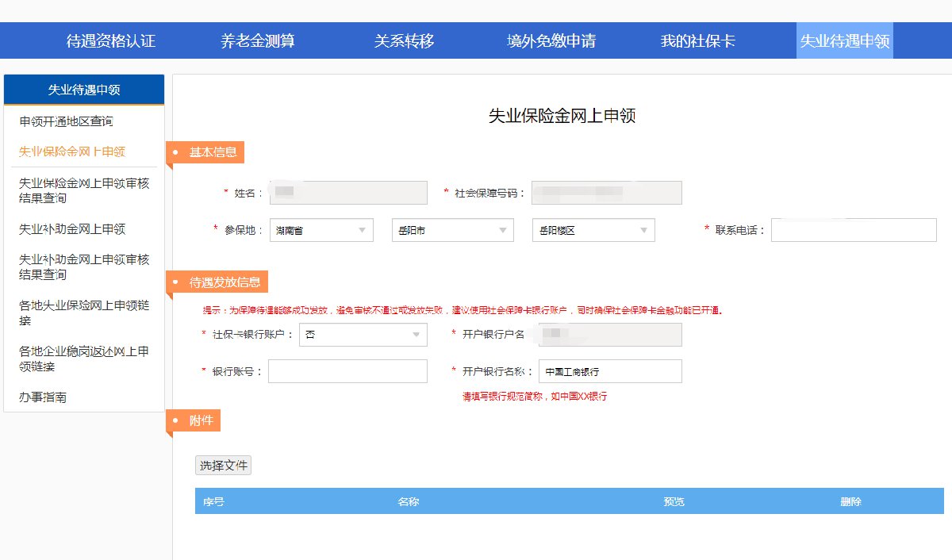Expand the 湖南省 province dropdown

point(321,230)
